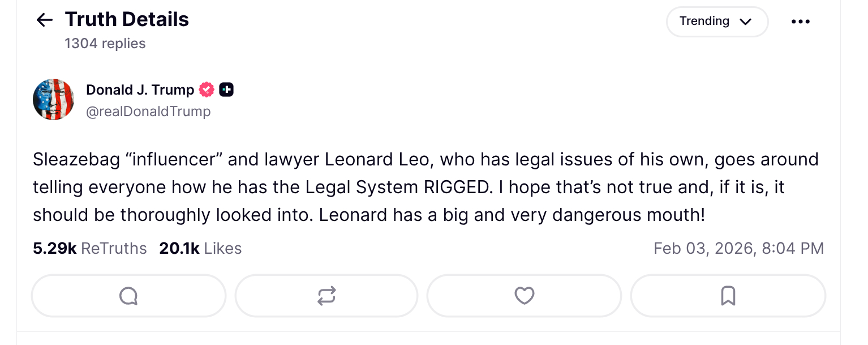Click the Feb 03, 2026 timestamp
Image resolution: width=868 pixels, height=345 pixels.
[738, 248]
